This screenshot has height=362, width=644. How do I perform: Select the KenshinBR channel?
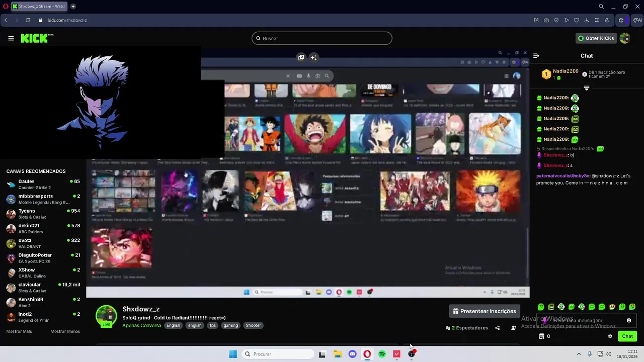point(43,302)
